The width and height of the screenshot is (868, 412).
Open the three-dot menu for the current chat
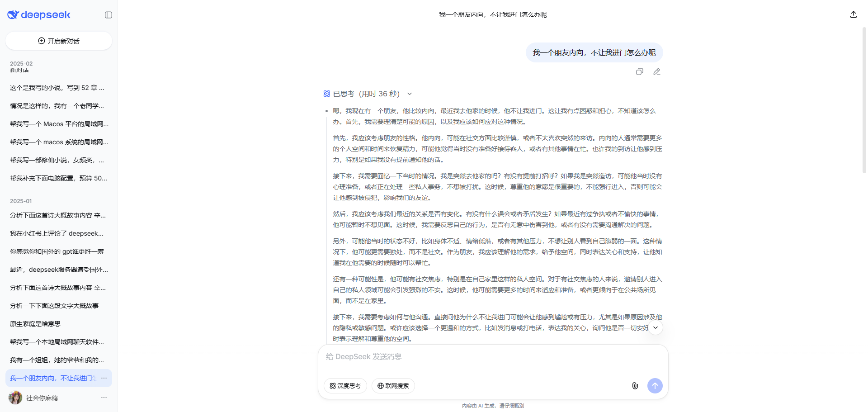(104, 378)
